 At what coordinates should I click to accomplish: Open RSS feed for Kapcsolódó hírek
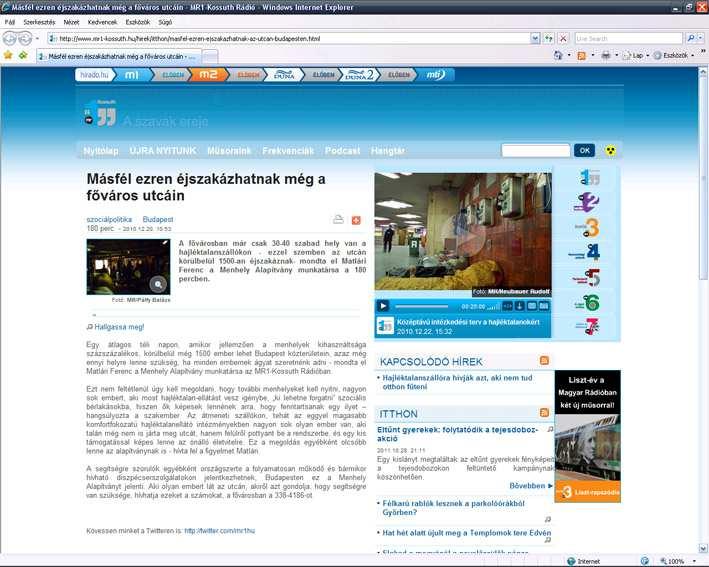point(544,360)
